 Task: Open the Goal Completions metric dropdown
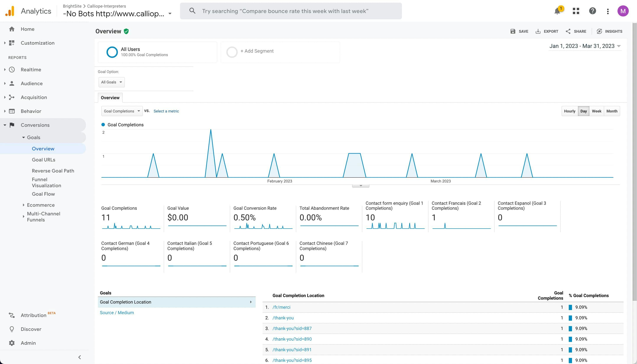click(122, 111)
